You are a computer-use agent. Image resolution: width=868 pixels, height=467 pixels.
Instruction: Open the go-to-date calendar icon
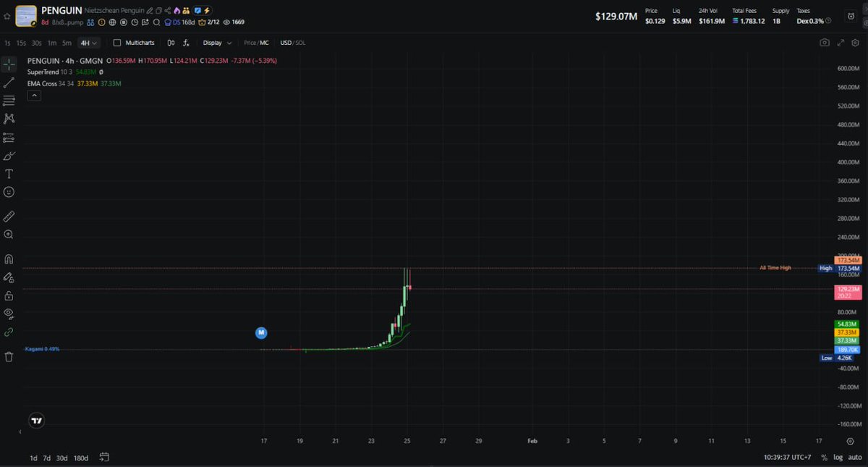[x=105, y=457]
